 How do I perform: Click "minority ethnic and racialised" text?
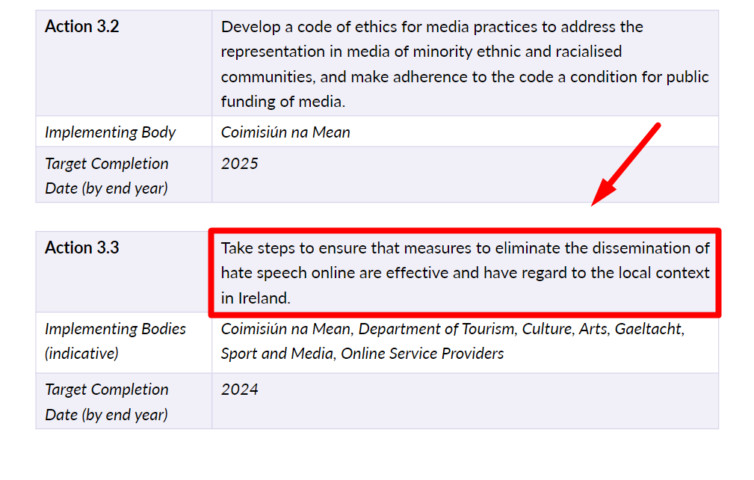click(561, 52)
